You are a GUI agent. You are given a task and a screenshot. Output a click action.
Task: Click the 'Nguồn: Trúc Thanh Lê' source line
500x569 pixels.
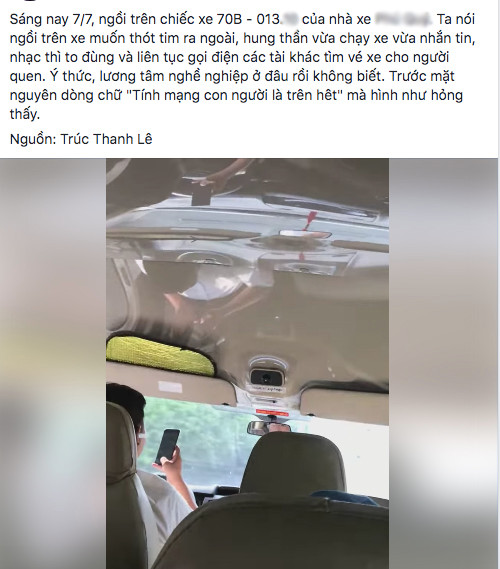point(81,139)
